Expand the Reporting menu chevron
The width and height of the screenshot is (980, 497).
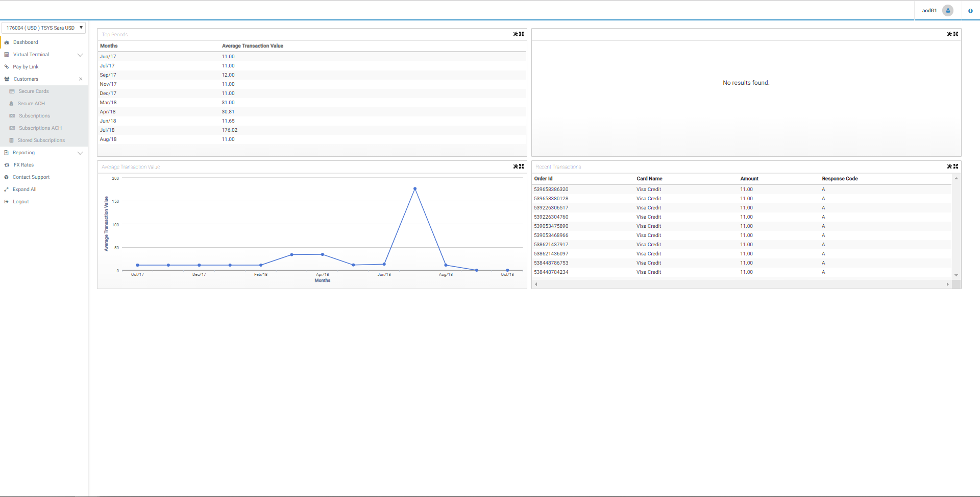(x=80, y=153)
